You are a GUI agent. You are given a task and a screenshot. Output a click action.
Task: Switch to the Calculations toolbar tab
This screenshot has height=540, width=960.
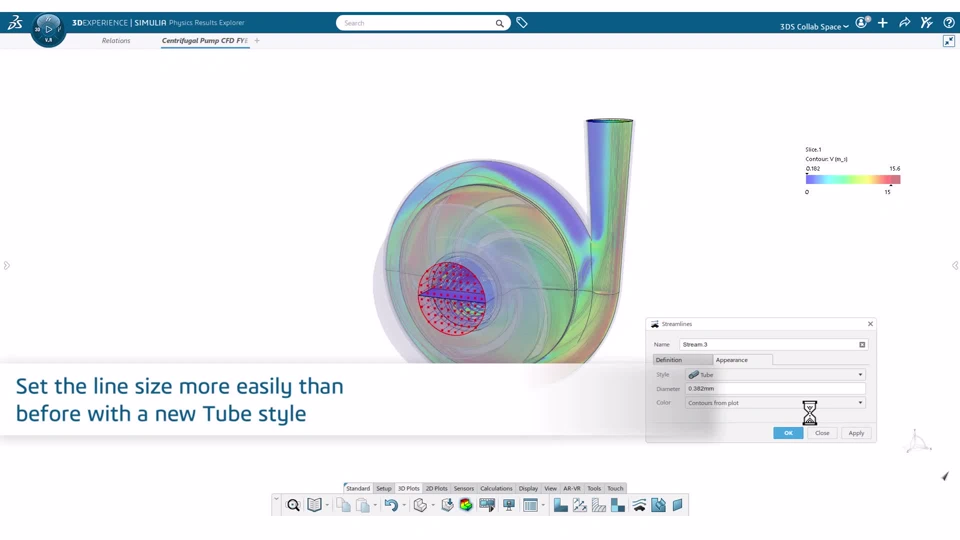click(x=496, y=489)
